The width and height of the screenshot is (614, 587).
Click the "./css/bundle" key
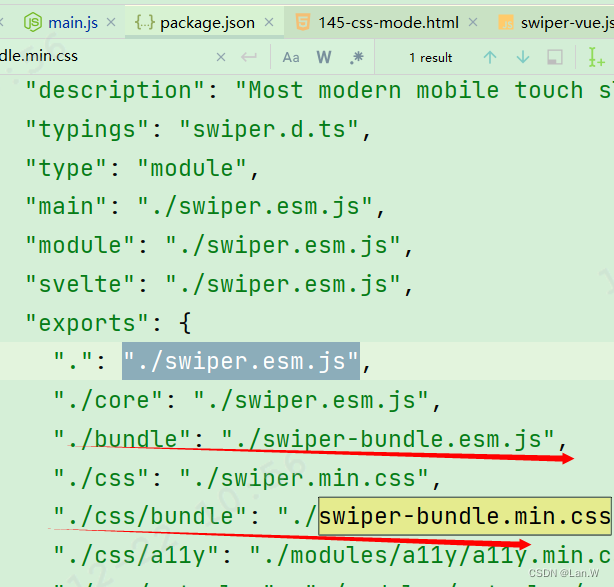(x=150, y=516)
